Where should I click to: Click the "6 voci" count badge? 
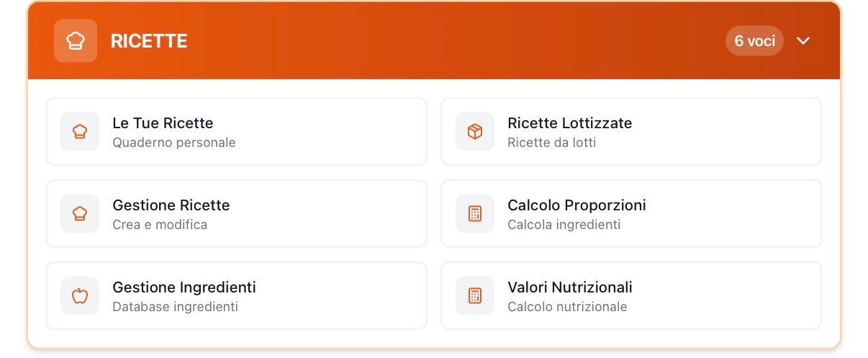point(754,41)
